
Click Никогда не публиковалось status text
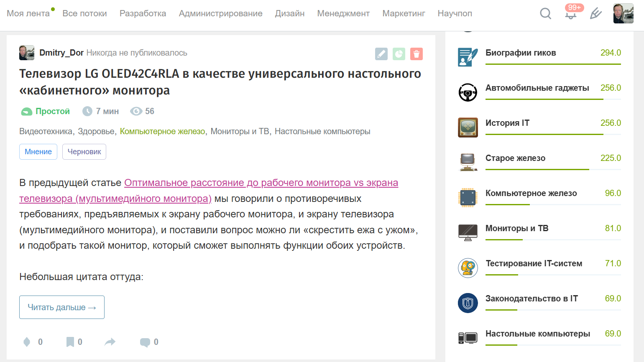(x=137, y=53)
